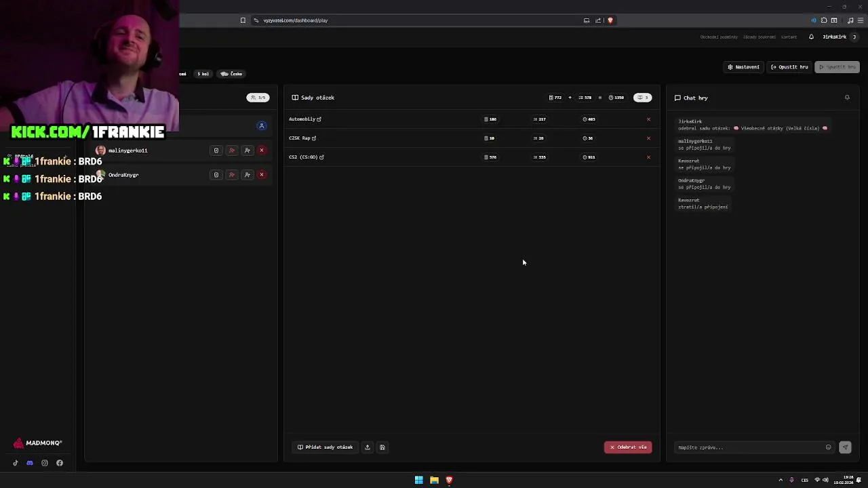
Task: Remove the CZSK Rap question set
Action: 648,138
